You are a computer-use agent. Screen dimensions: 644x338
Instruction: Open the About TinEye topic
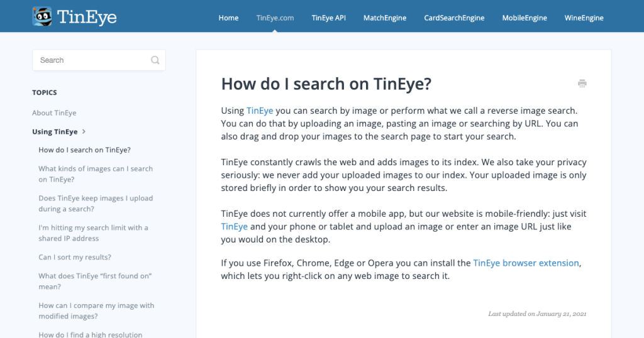pos(54,113)
